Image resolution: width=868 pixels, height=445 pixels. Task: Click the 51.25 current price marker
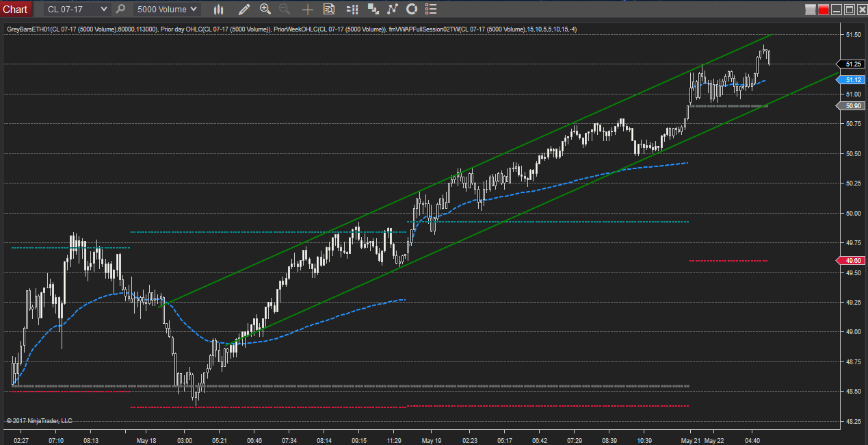(852, 64)
